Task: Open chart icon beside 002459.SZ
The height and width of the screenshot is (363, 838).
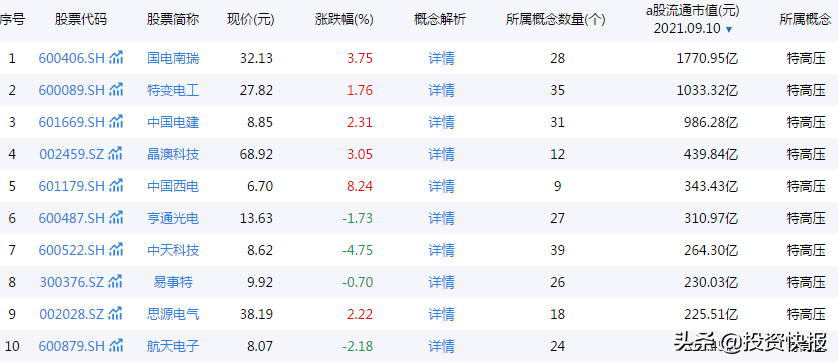Action: (x=115, y=154)
